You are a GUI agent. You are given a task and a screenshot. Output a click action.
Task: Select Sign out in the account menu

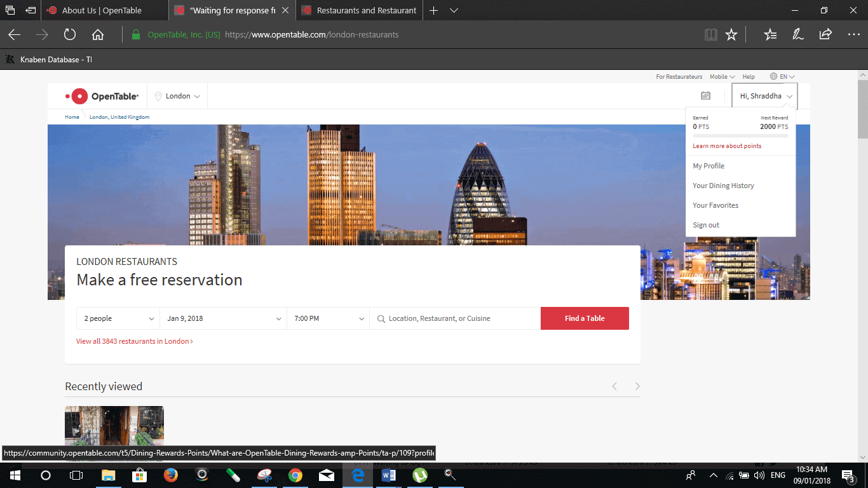706,225
